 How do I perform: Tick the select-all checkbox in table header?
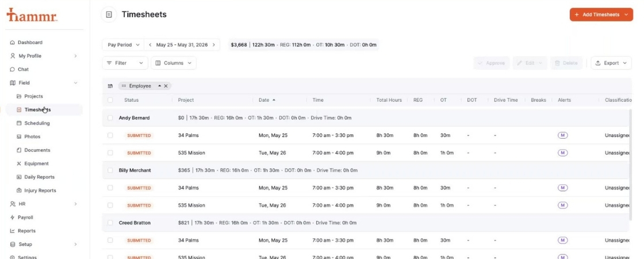110,100
